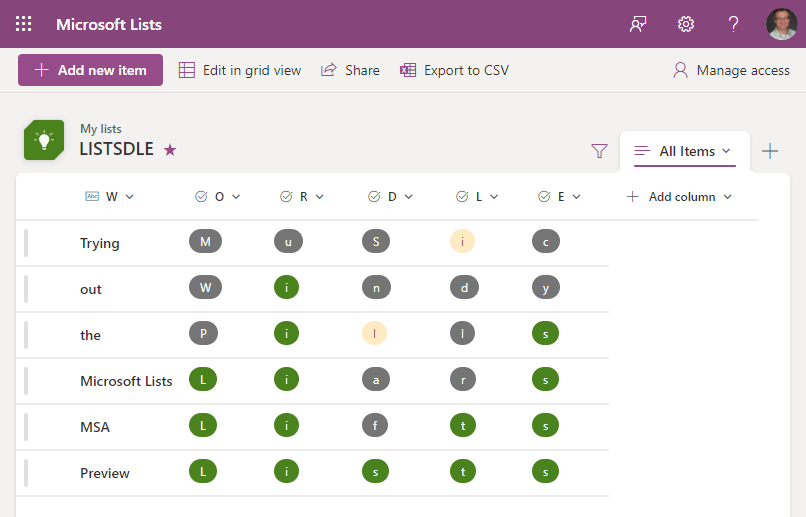806x517 pixels.
Task: Click green t pill in MSA row
Action: click(x=463, y=425)
